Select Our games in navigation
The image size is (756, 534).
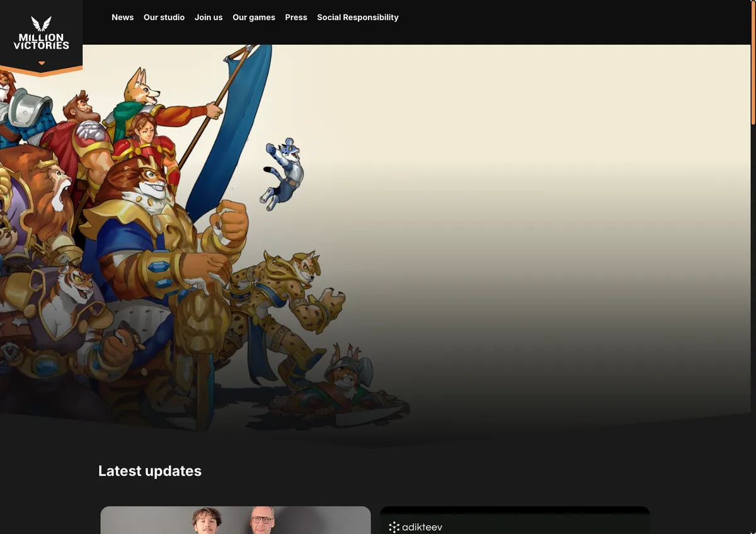pos(254,17)
